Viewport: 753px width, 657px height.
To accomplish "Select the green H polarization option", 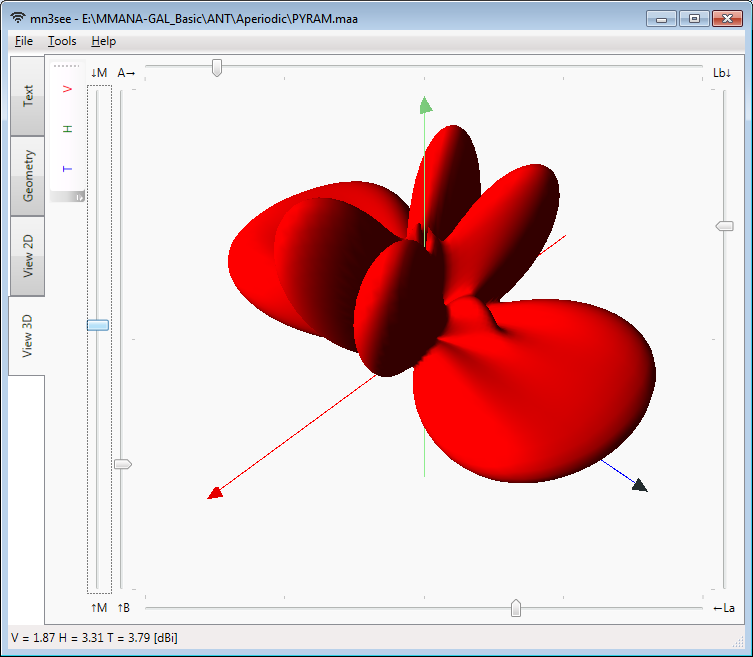I will (67, 129).
